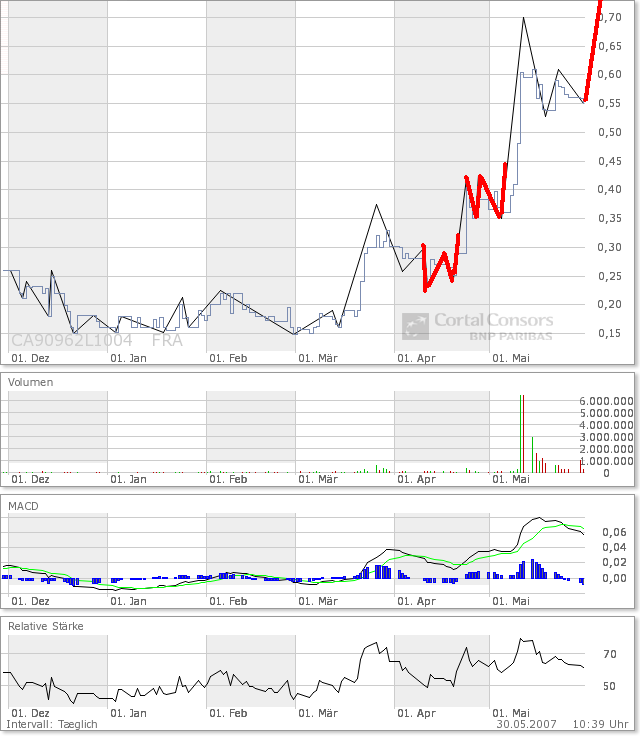Select the Relative Stärke panel title

click(x=46, y=626)
